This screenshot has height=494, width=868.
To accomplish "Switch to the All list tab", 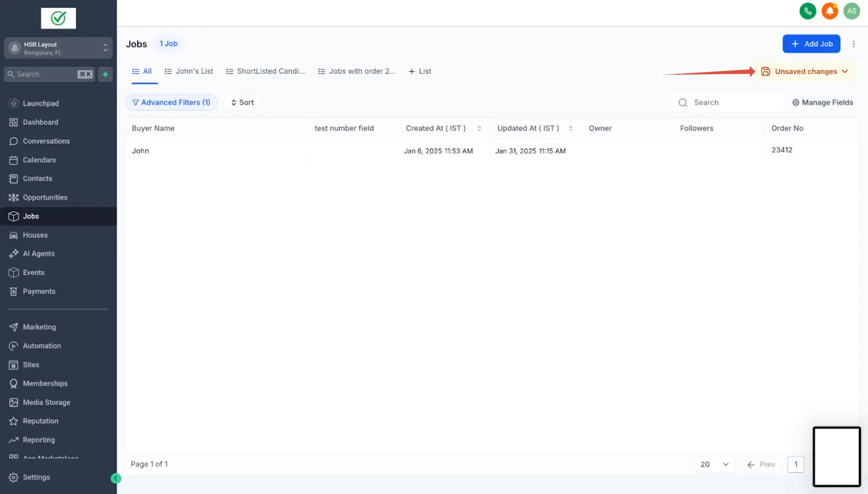I will click(142, 72).
